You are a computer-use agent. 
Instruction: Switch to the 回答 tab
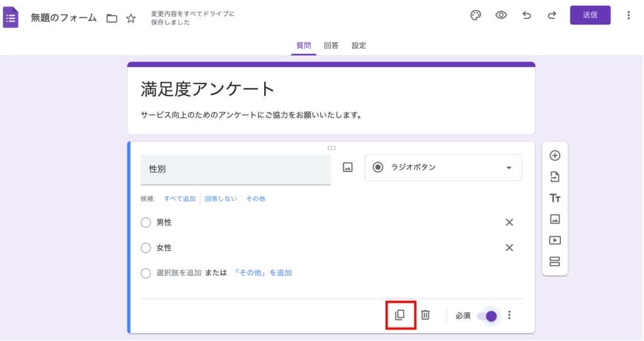331,46
